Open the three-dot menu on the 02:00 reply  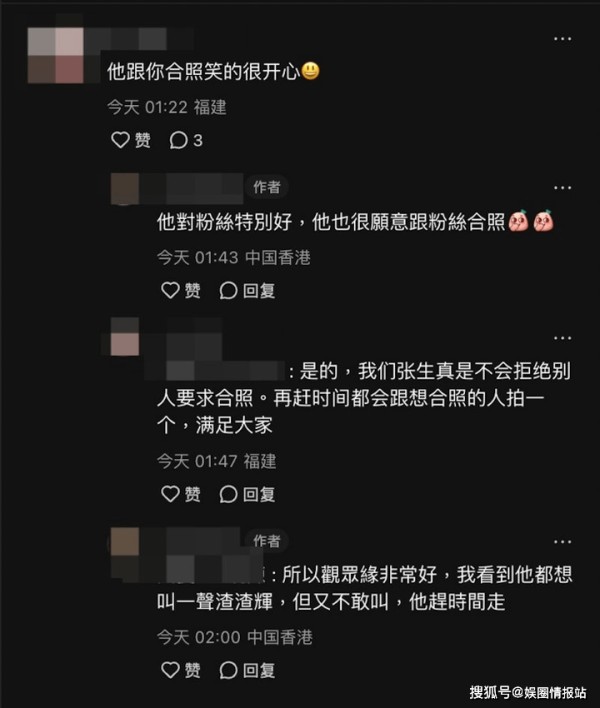coord(563,541)
